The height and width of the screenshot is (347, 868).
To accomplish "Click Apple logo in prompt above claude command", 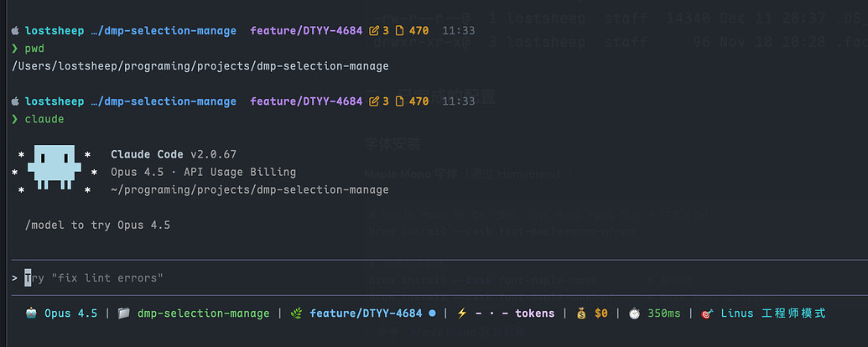I will [15, 101].
